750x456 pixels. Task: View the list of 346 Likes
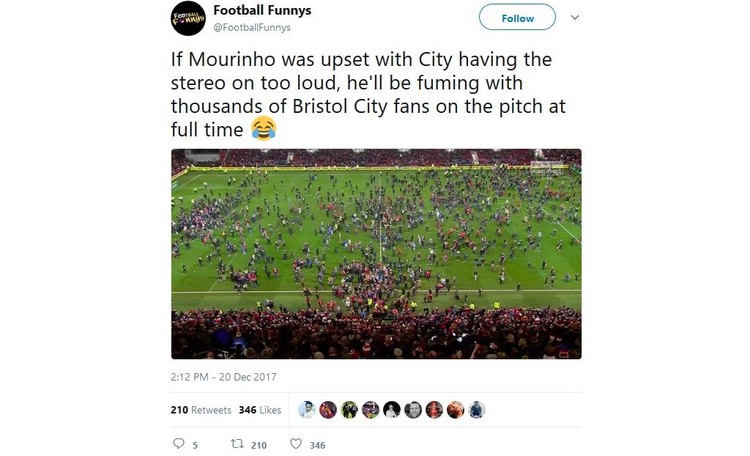pyautogui.click(x=260, y=410)
